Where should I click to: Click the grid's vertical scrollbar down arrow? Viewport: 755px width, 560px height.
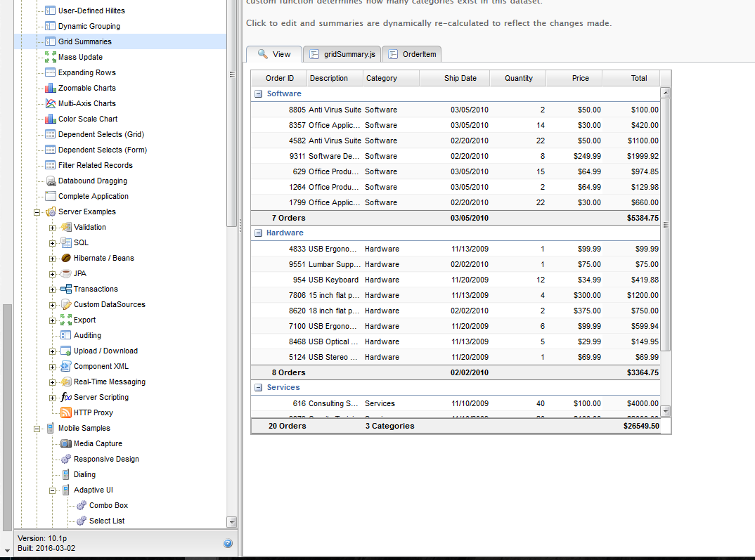(666, 411)
